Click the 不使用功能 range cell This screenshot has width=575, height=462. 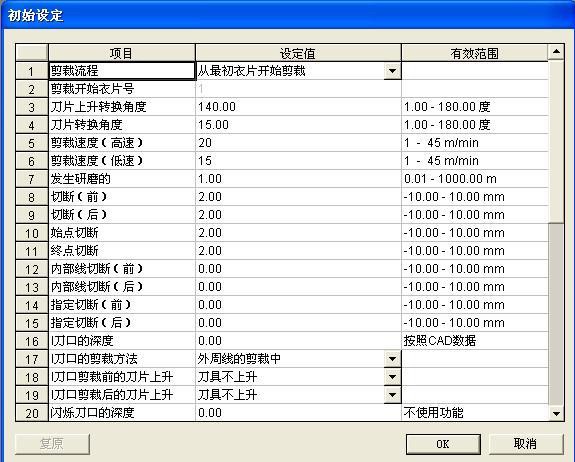475,412
